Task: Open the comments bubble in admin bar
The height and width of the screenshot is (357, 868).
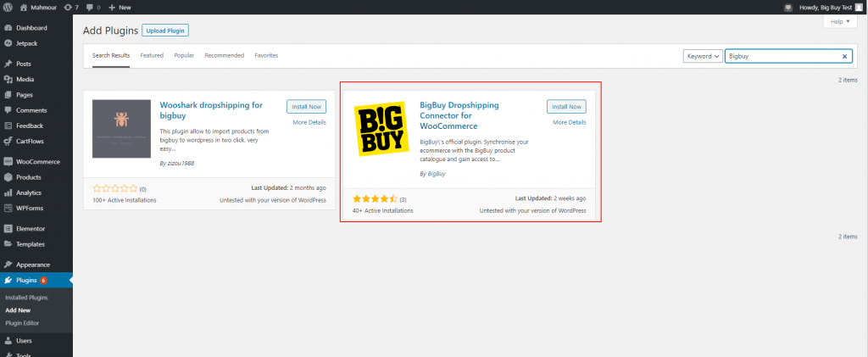Action: (x=93, y=8)
